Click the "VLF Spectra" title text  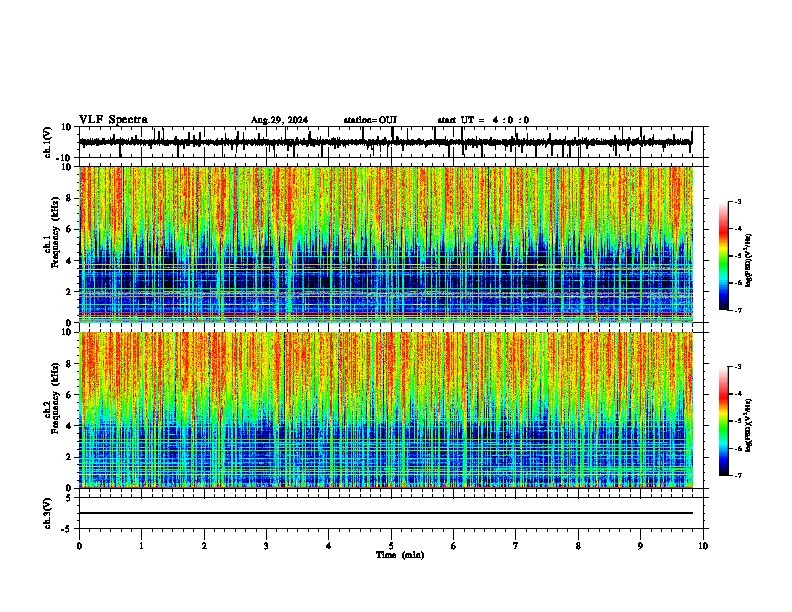click(x=113, y=119)
